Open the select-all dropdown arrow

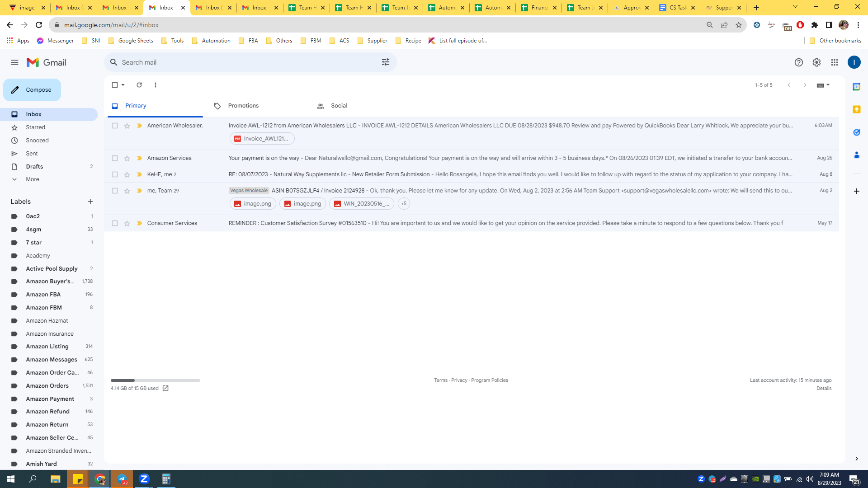point(123,85)
